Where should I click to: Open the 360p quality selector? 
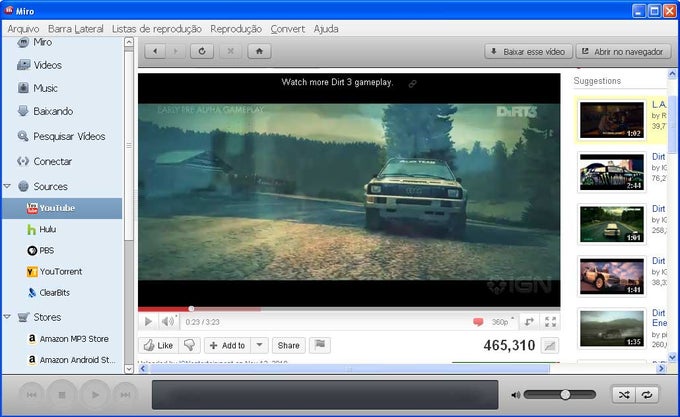[502, 322]
